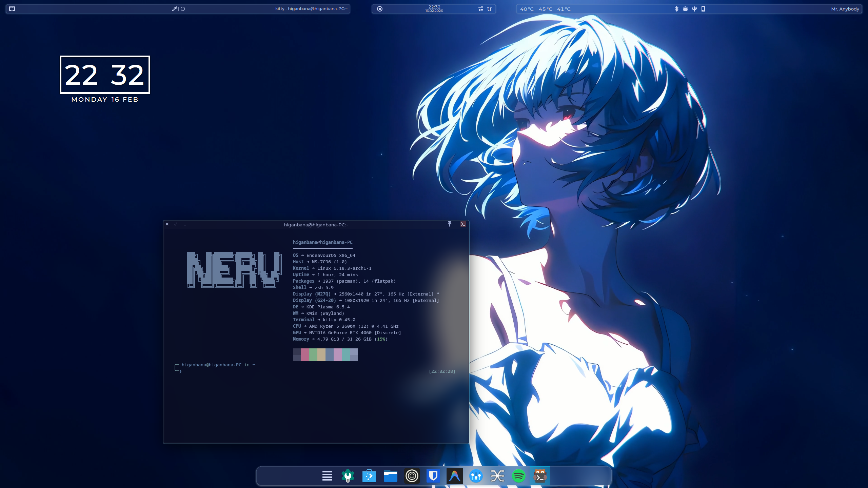The image size is (868, 488).
Task: Click the 'higanbana@higanbana-PC' fastfetch header
Action: click(322, 242)
